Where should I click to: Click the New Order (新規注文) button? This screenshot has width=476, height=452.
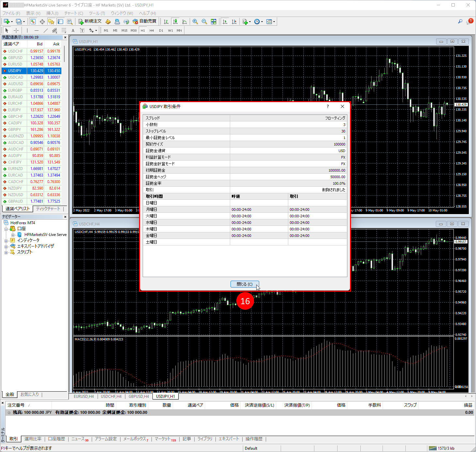pos(90,22)
